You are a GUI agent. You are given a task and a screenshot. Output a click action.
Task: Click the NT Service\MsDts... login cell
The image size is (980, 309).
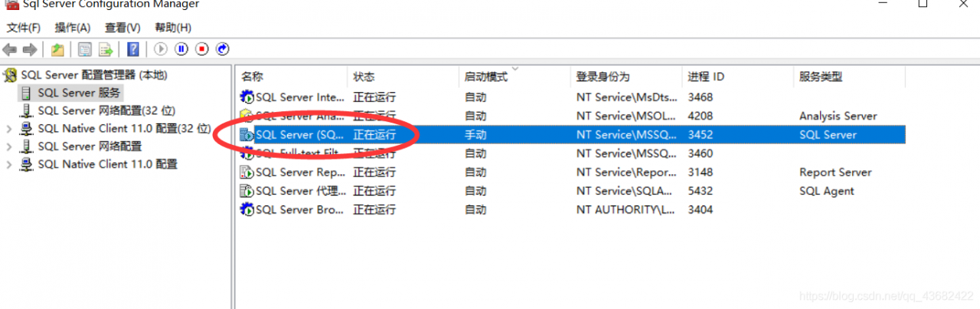click(626, 97)
